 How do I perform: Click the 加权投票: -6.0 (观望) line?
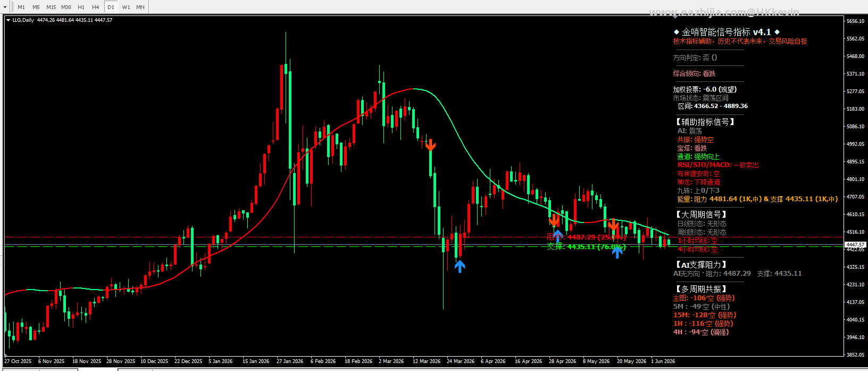coord(705,89)
